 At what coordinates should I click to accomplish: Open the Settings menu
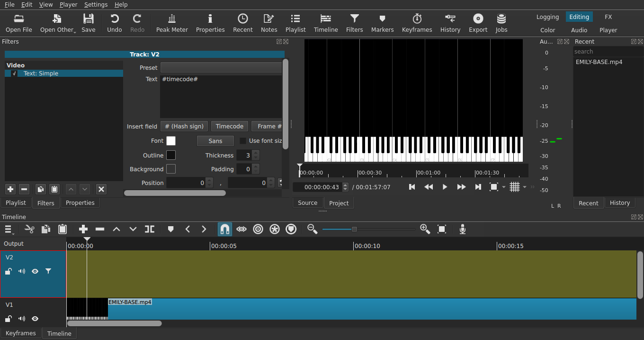96,4
